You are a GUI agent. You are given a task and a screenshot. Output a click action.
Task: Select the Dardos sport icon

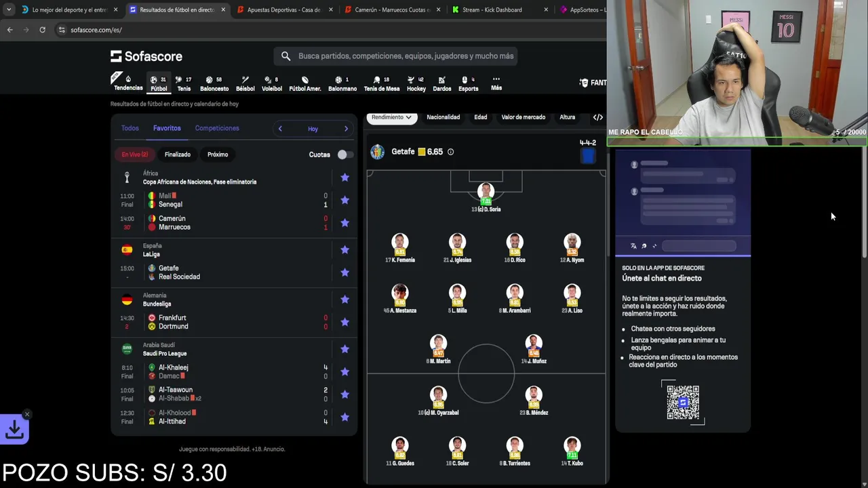(442, 83)
